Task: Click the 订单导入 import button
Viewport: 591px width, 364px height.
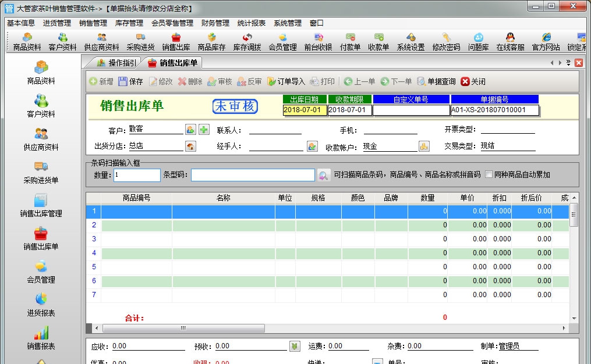Action: pyautogui.click(x=287, y=81)
